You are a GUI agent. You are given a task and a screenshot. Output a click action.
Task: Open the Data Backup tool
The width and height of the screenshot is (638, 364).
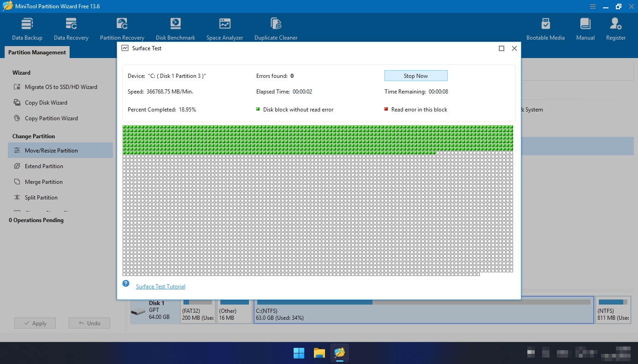pyautogui.click(x=27, y=29)
